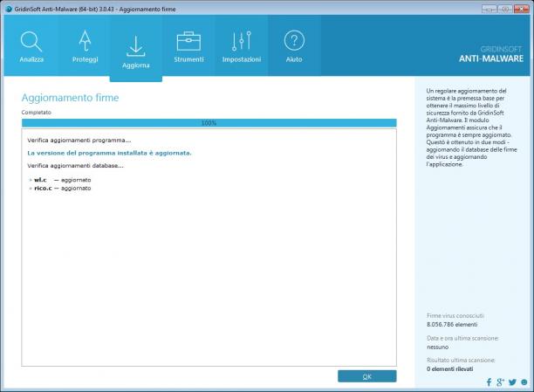Select the rico.c aggiornato row
This screenshot has height=392, width=534.
coord(60,189)
